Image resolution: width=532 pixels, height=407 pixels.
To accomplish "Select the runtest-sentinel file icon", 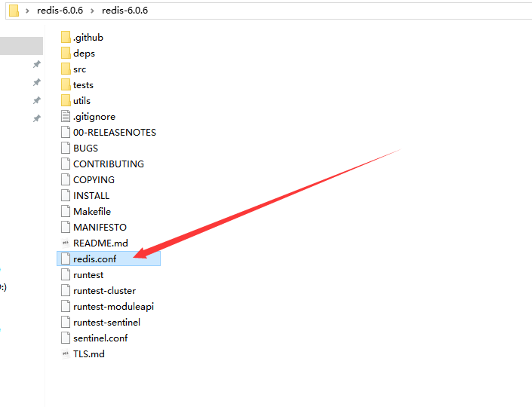I will (66, 323).
